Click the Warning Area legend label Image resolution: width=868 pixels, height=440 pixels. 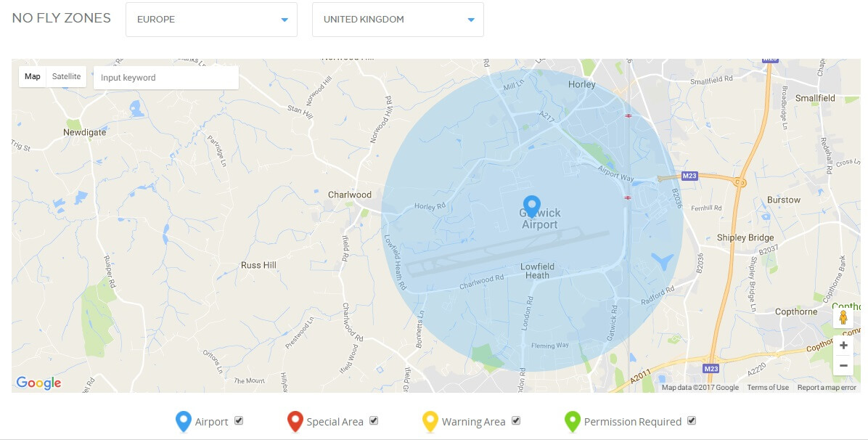point(473,422)
